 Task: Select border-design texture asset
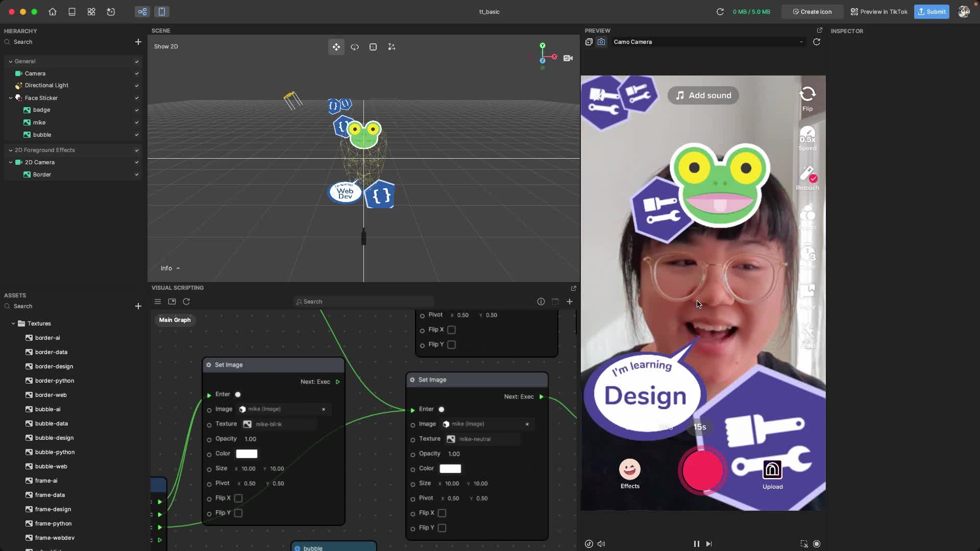[x=54, y=366]
